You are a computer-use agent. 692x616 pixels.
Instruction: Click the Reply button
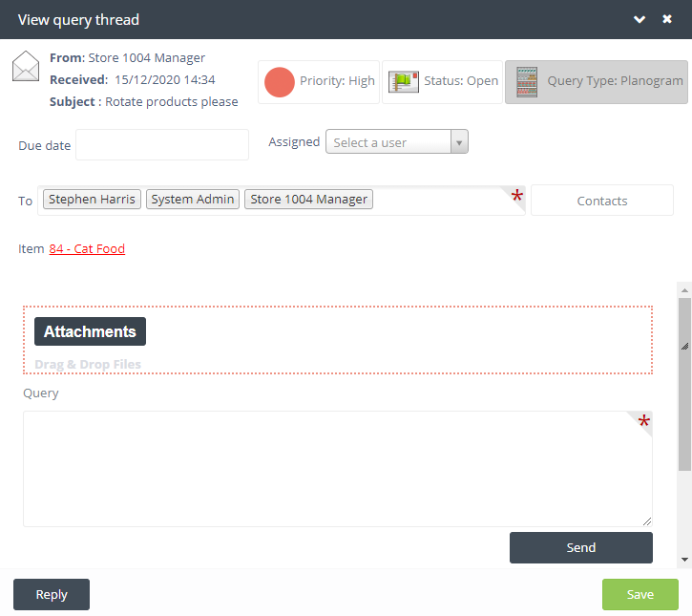pyautogui.click(x=52, y=594)
